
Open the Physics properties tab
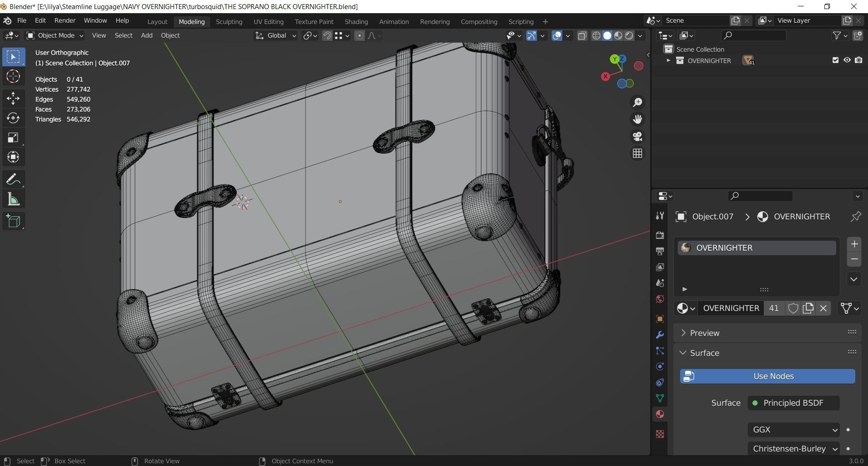[660, 367]
